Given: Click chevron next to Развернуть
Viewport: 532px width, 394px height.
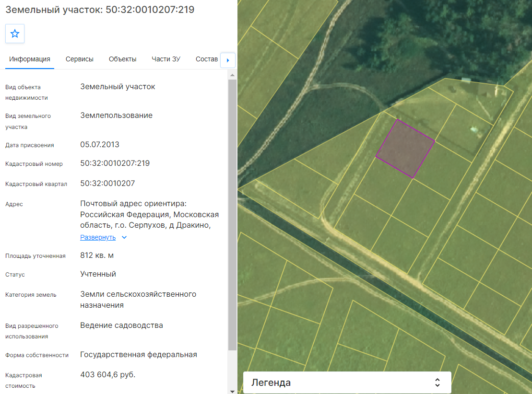Looking at the screenshot, I should tap(124, 237).
